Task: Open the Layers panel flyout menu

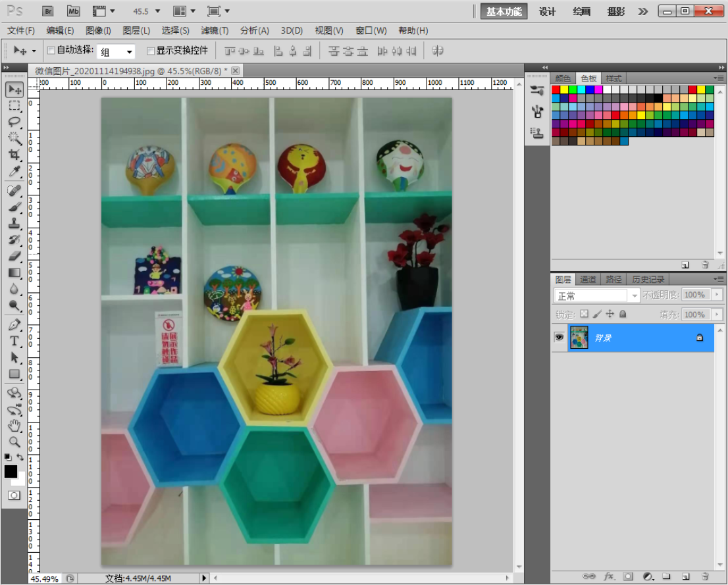Action: coord(719,279)
